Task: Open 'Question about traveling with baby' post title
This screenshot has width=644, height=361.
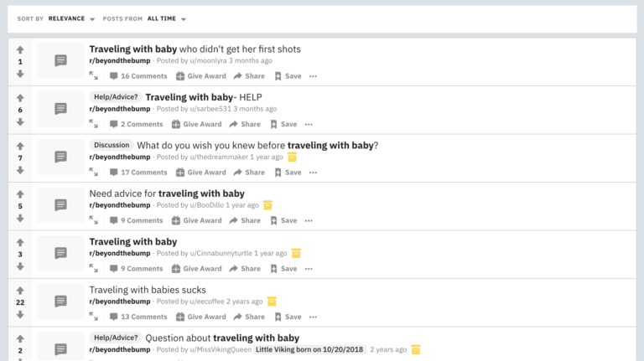Action: tap(222, 338)
